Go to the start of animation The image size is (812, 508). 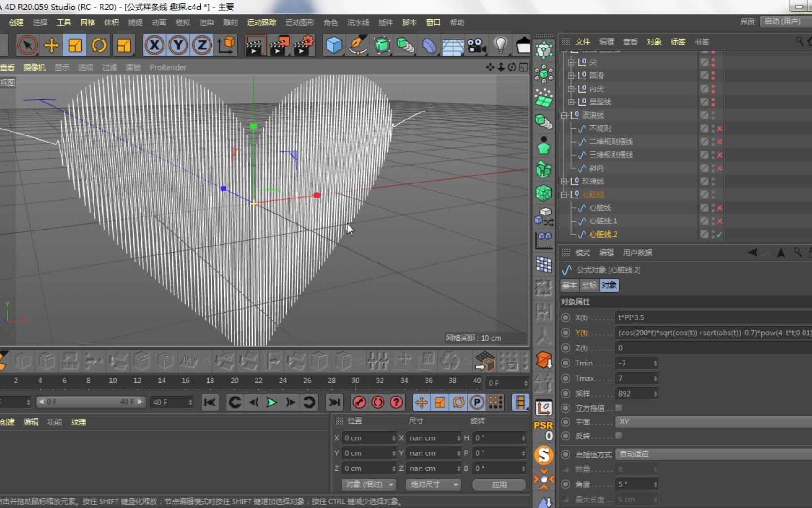[x=210, y=402]
